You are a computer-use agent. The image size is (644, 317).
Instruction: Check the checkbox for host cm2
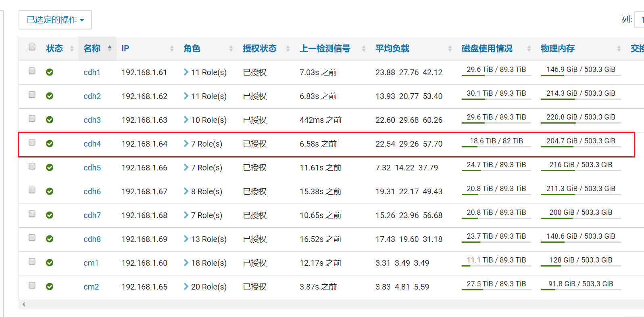click(x=32, y=286)
